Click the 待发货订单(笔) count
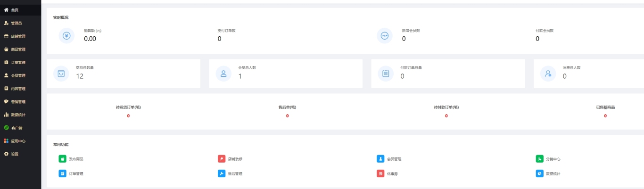Viewport: 644px width, 189px height. (128, 116)
